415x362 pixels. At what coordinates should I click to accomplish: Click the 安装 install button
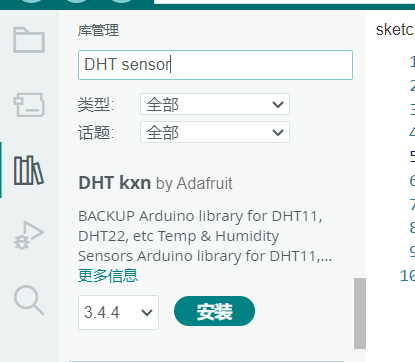point(214,311)
